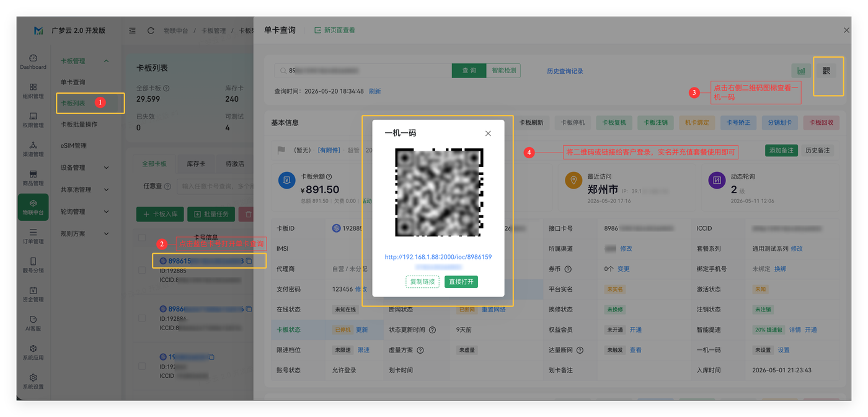Click 换绑 next to 绑定手机号
The height and width of the screenshot is (417, 868).
pyautogui.click(x=780, y=269)
